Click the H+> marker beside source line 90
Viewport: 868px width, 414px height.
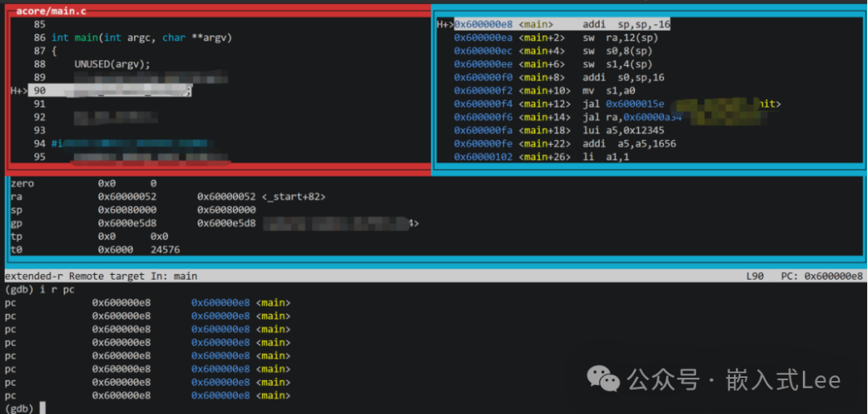(x=18, y=91)
